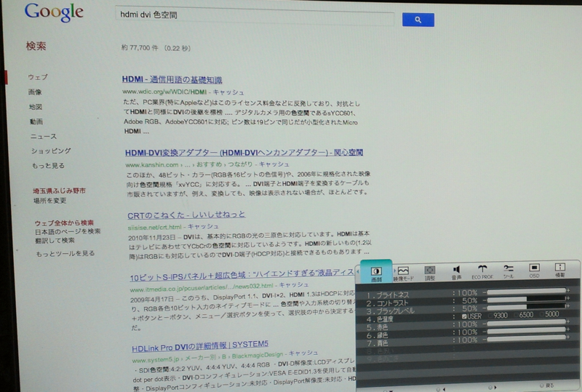
Task: Open キャッシュ link of itmedia.co.jp result
Action: tap(294, 285)
